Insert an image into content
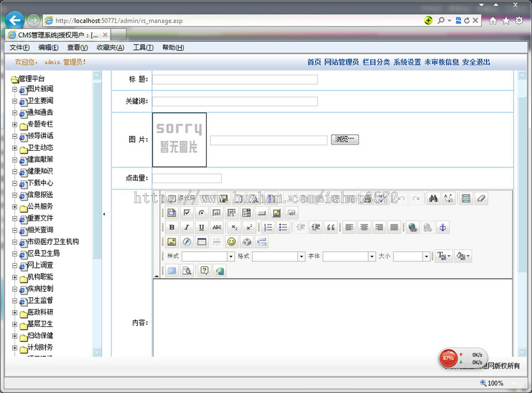This screenshot has width=532, height=393. pyautogui.click(x=171, y=242)
